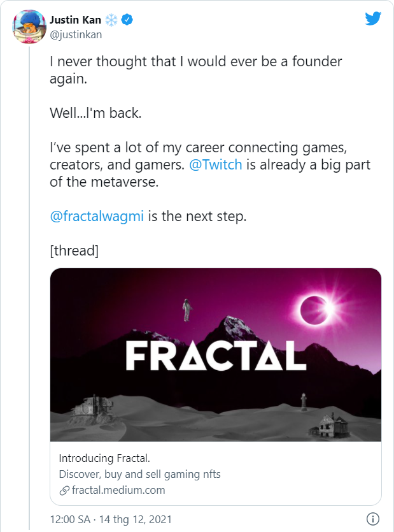Click the '[thread]' text line

pyautogui.click(x=74, y=250)
